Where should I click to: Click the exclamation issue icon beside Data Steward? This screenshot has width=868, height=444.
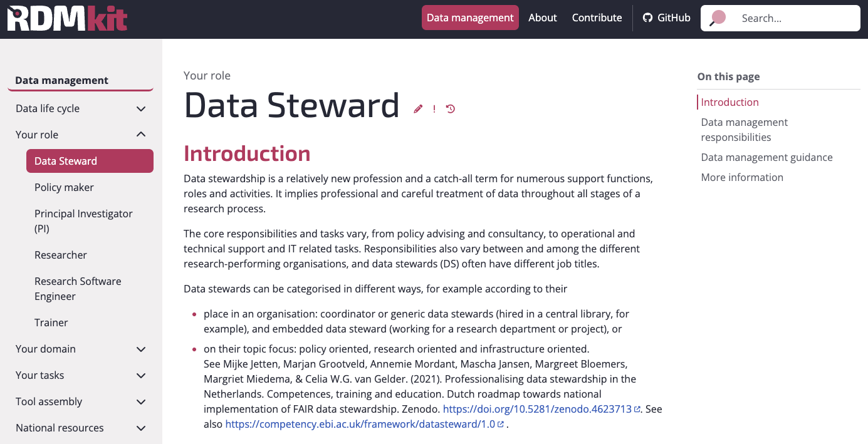click(x=434, y=109)
